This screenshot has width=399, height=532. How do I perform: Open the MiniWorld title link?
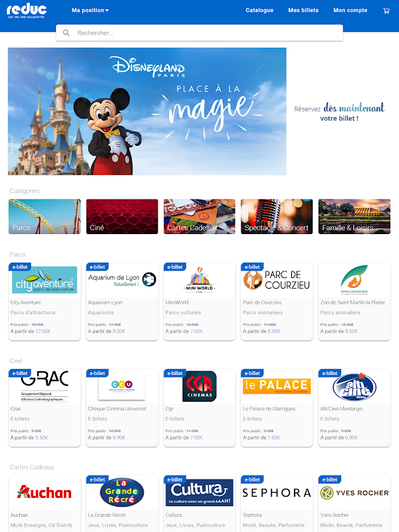pos(177,303)
